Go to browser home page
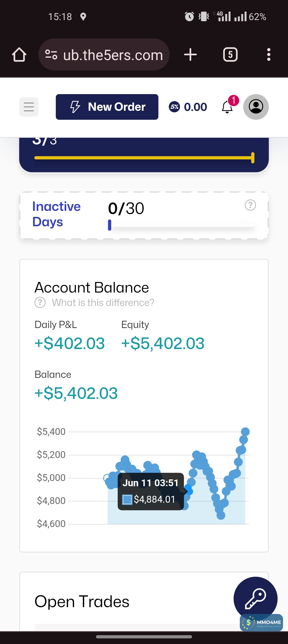The image size is (288, 644). 19,54
